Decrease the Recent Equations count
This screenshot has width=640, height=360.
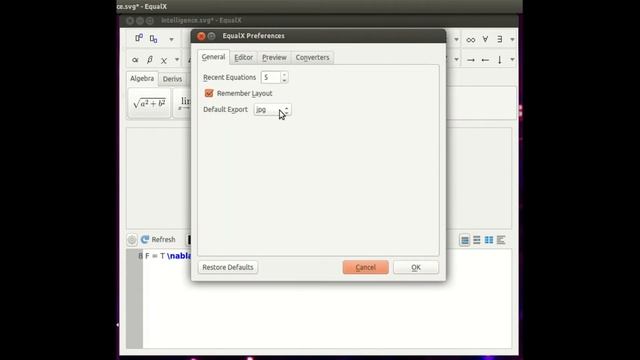tap(284, 80)
